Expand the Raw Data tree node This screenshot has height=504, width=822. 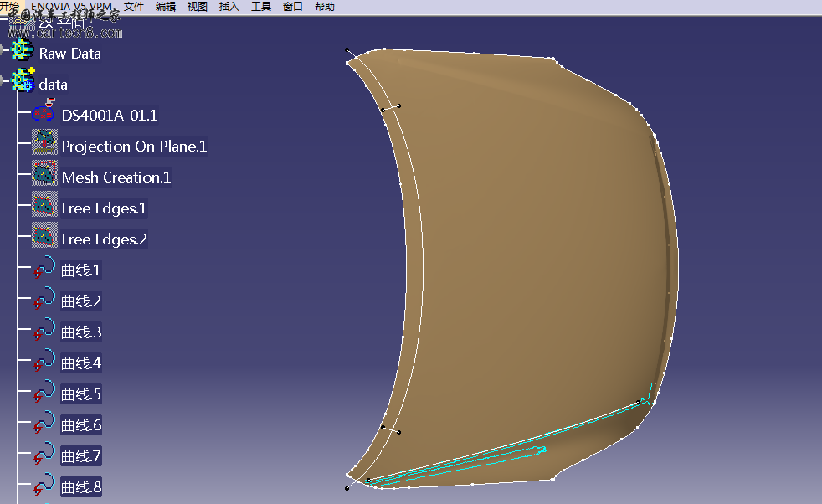click(4, 52)
